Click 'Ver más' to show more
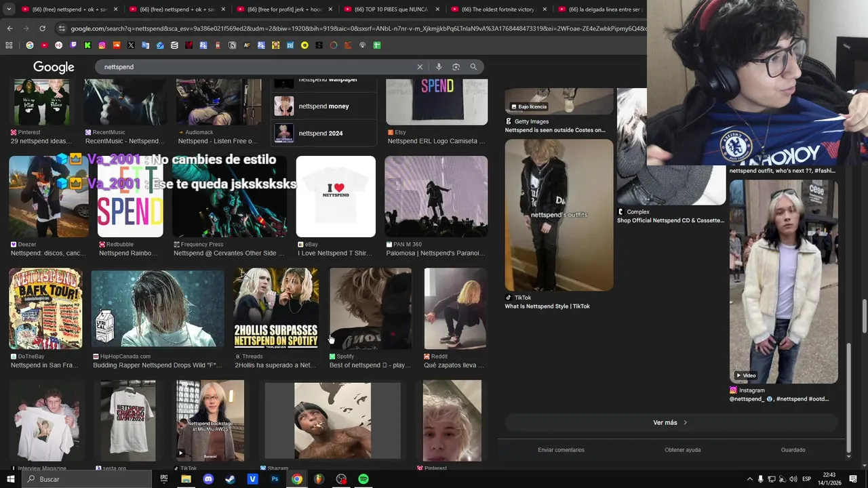 coord(671,422)
